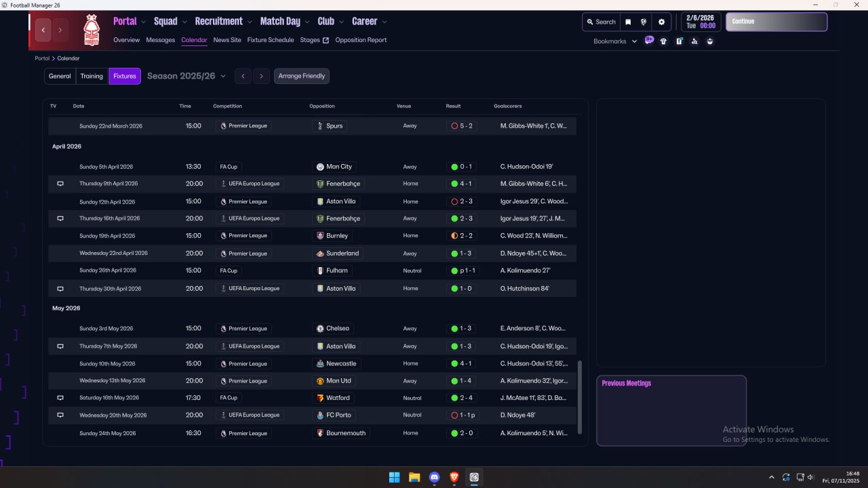This screenshot has width=868, height=488.
Task: Click the exclamation notice icon in bookmarks bar
Action: (679, 41)
